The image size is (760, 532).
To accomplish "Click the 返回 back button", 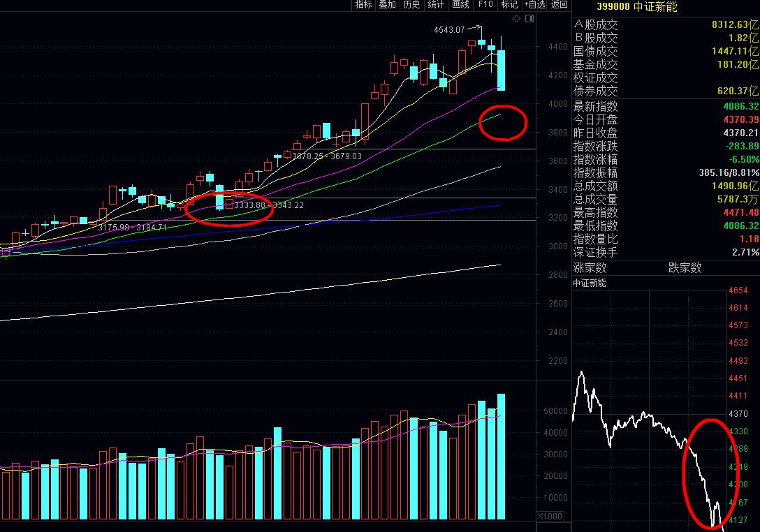I will pos(560,5).
